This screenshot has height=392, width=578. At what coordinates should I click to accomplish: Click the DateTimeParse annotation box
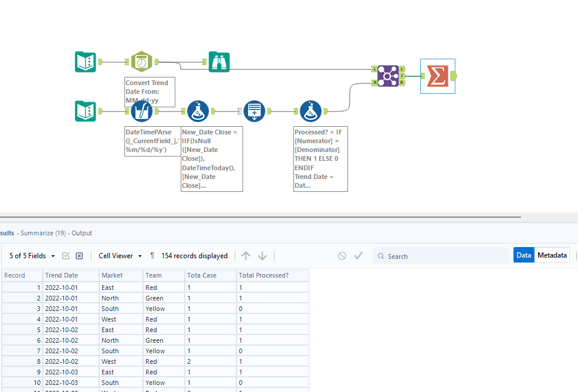coord(153,141)
